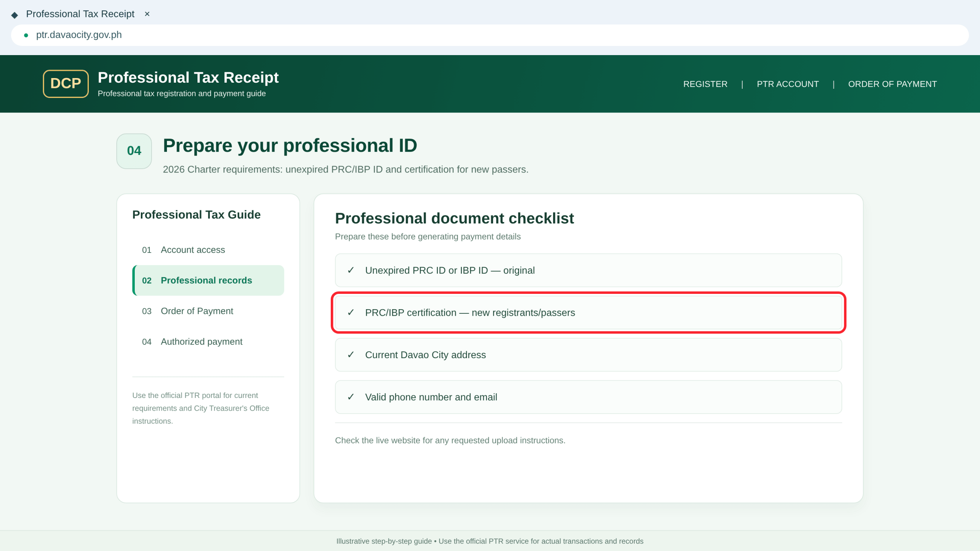Close the Professional Tax Receipt tab
This screenshot has height=551, width=980.
pyautogui.click(x=147, y=14)
